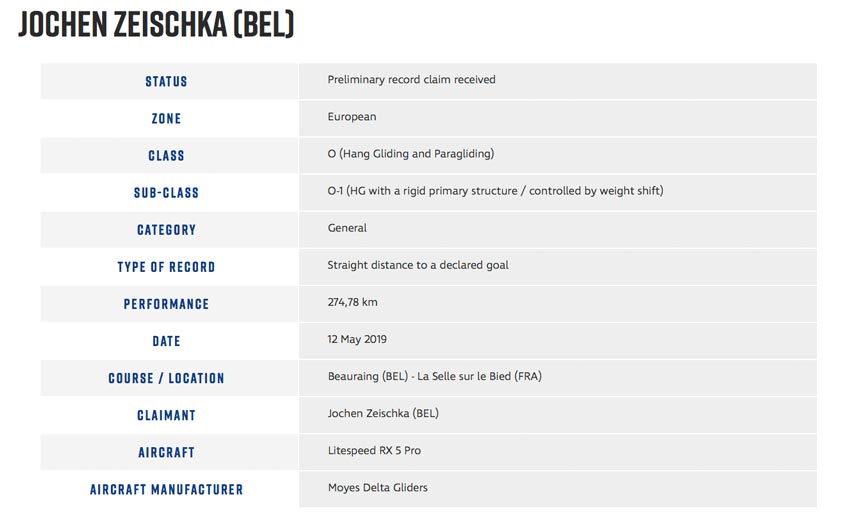
Task: Click the O-1 sub-class description text
Action: click(495, 191)
